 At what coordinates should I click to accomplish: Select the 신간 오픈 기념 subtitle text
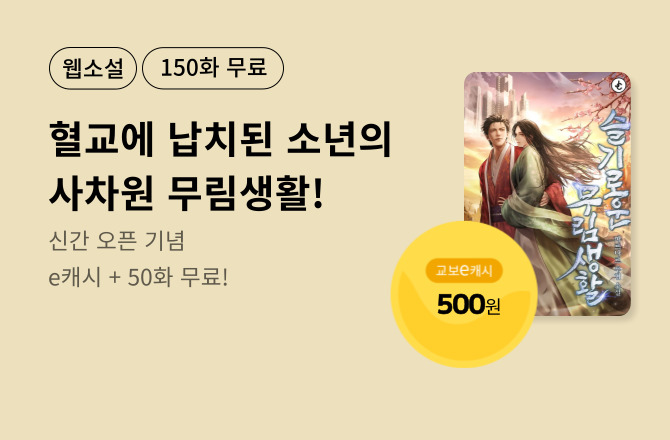(117, 241)
